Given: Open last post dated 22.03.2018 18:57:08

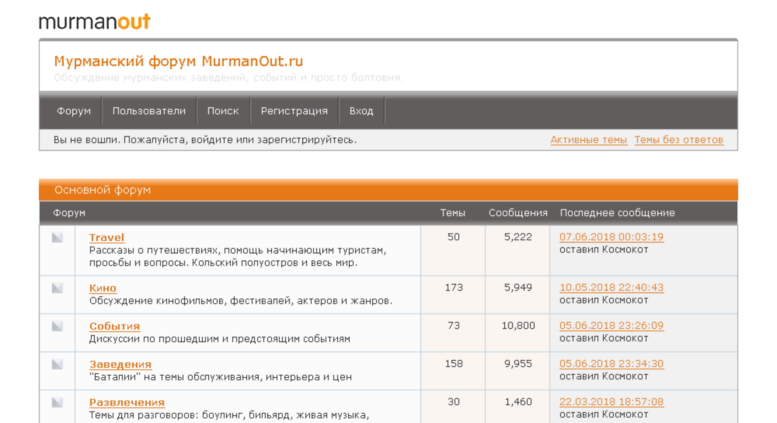Looking at the screenshot, I should [x=611, y=402].
